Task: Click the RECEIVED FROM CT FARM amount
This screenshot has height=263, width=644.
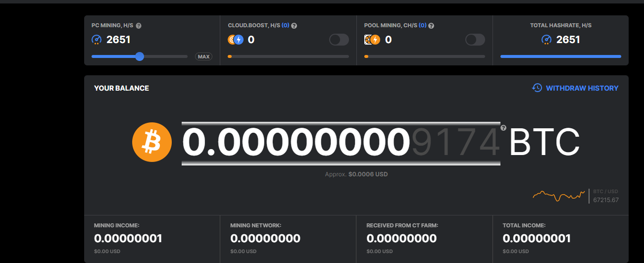Action: pos(401,238)
